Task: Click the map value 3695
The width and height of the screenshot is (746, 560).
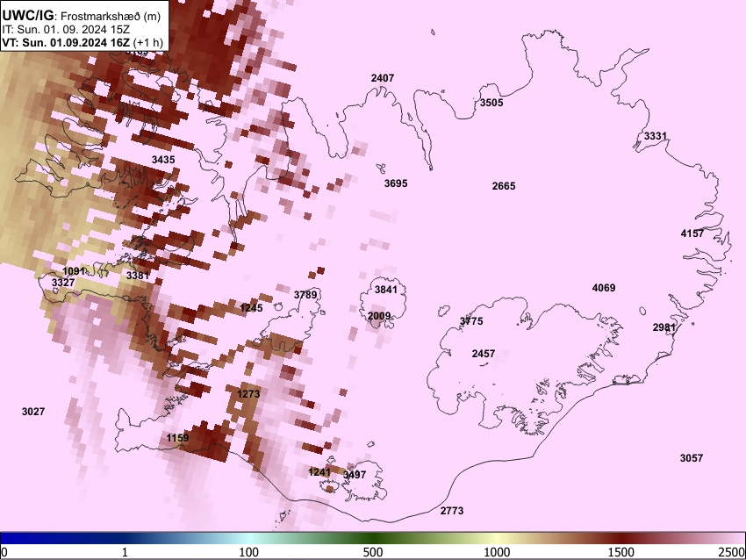Action: pyautogui.click(x=396, y=183)
